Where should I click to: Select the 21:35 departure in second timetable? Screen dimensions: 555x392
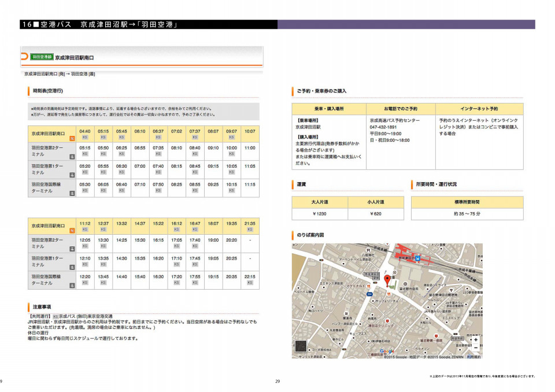point(250,223)
